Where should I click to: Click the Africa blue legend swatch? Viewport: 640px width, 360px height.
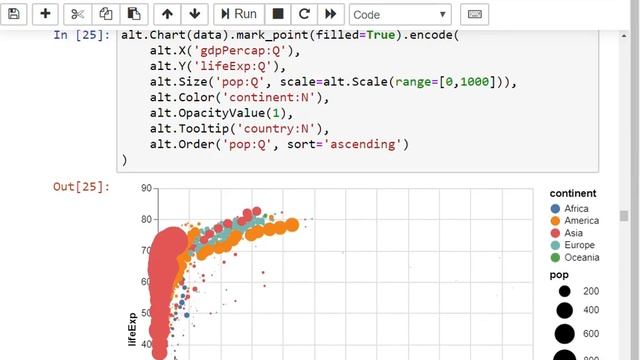click(555, 209)
